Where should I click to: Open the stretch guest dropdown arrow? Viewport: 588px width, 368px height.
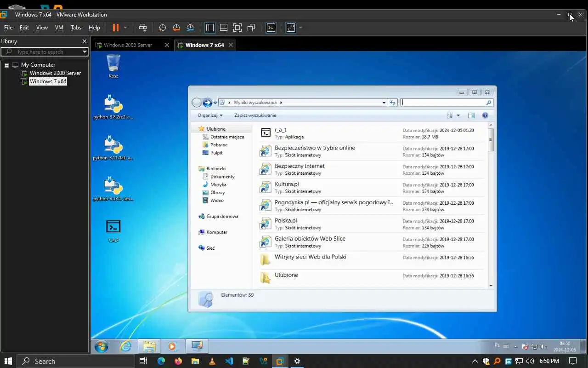coord(300,28)
